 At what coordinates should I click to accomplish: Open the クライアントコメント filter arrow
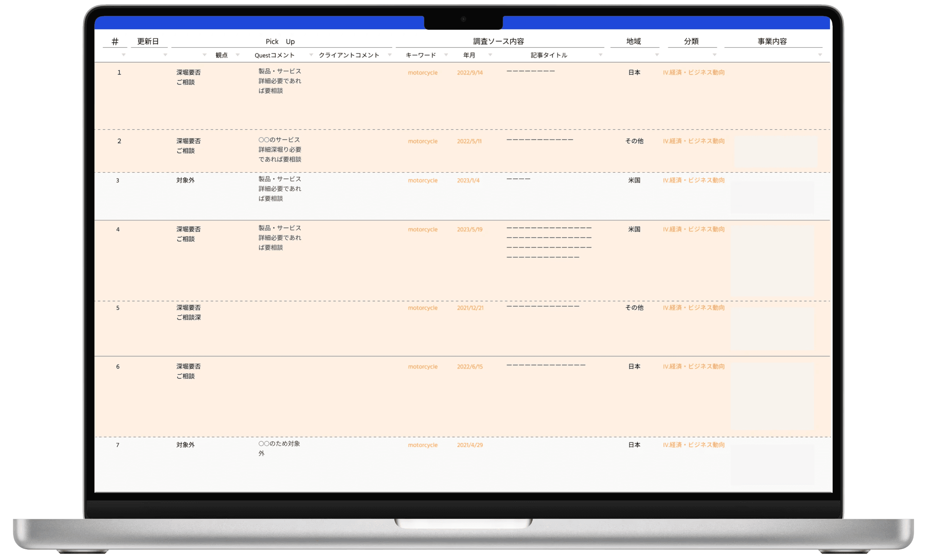click(x=390, y=55)
